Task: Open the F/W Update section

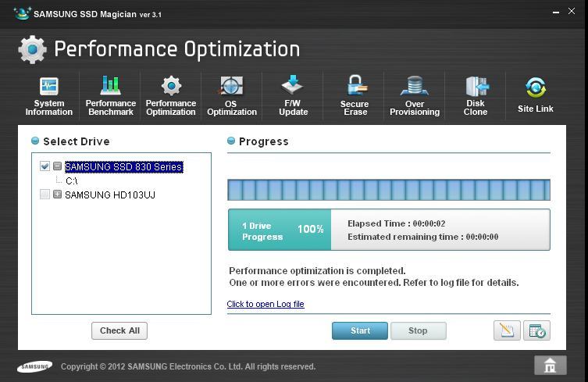Action: tap(293, 95)
